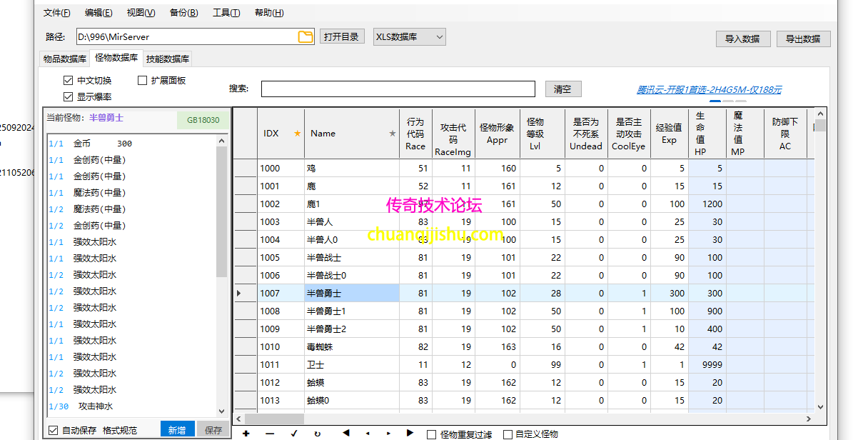Open the 腾讯云 promotion link
The image size is (868, 440).
(x=711, y=89)
